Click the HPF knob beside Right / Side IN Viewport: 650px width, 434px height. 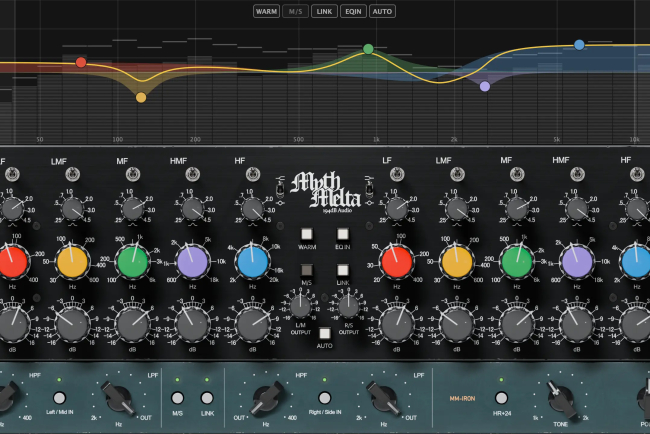click(267, 398)
